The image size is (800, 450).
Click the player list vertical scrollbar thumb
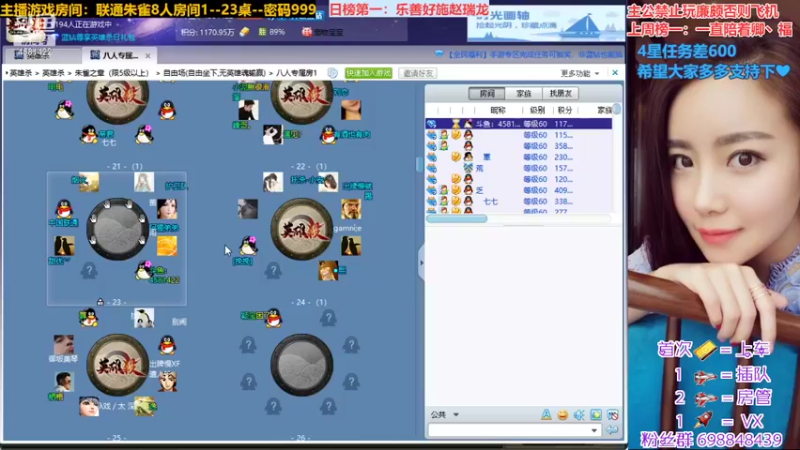(617, 109)
